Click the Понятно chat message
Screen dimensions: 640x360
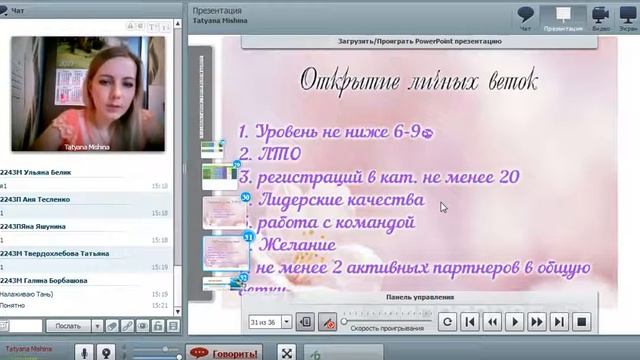click(84, 305)
